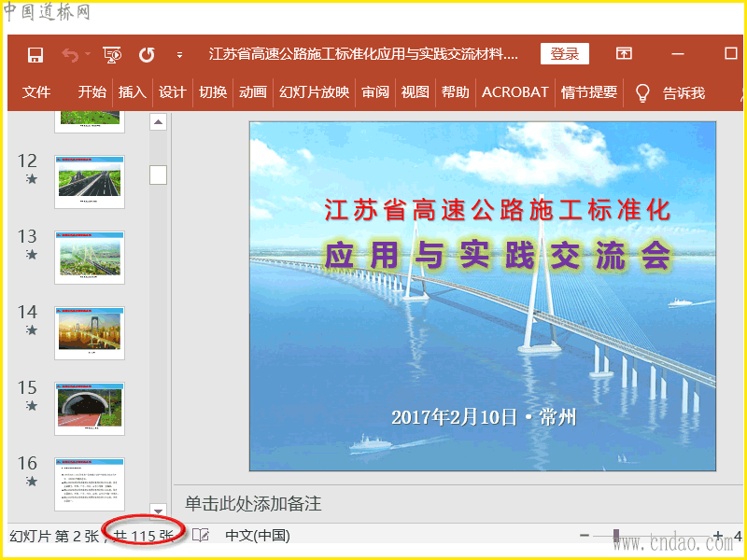Click the 中文(中国) language indicator
Viewport: 747px width, 560px height.
[x=258, y=536]
